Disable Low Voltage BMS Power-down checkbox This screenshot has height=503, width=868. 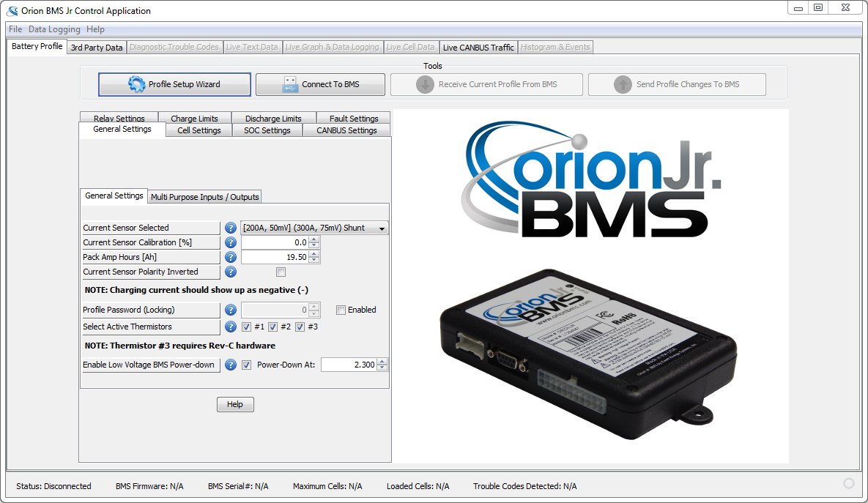[246, 365]
